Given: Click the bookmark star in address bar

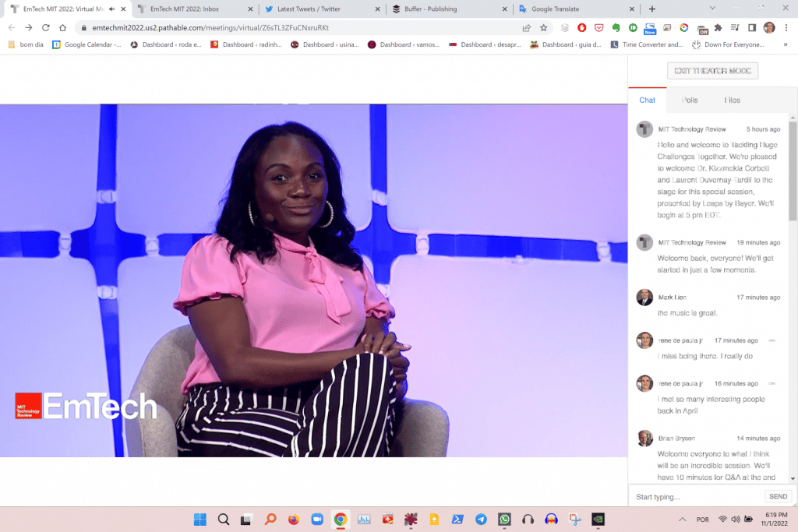Looking at the screenshot, I should pos(543,26).
